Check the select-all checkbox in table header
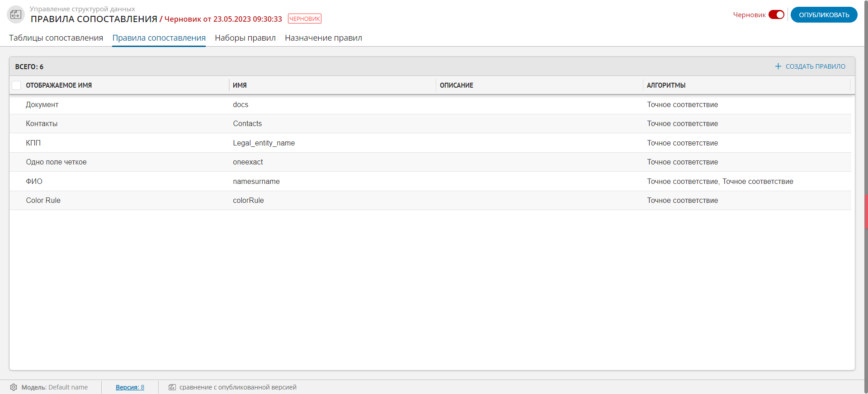868x394 pixels. [x=16, y=85]
